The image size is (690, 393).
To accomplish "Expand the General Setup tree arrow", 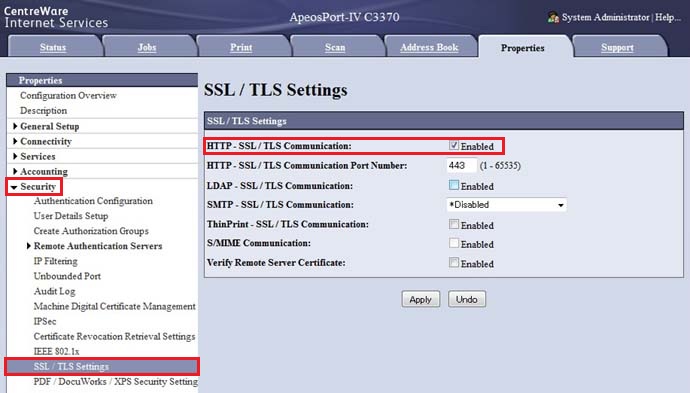I will point(15,126).
